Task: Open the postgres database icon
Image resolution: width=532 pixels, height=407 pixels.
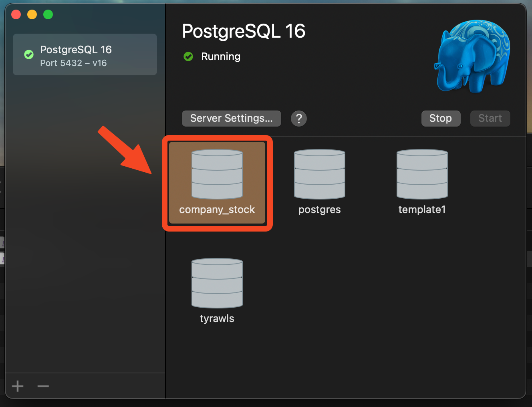Action: click(x=320, y=174)
